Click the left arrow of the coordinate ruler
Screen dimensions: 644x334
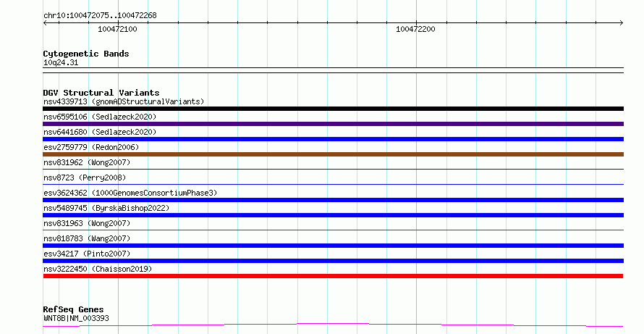tap(45, 23)
